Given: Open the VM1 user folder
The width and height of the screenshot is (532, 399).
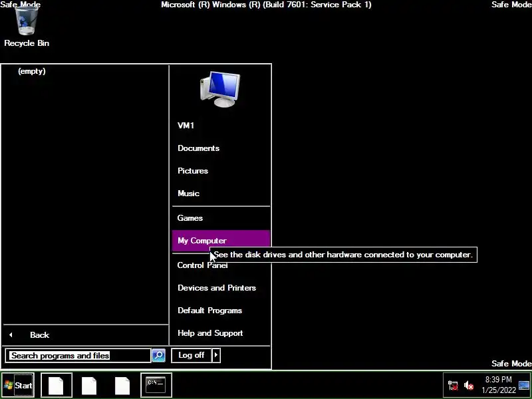Looking at the screenshot, I should pos(221,126).
